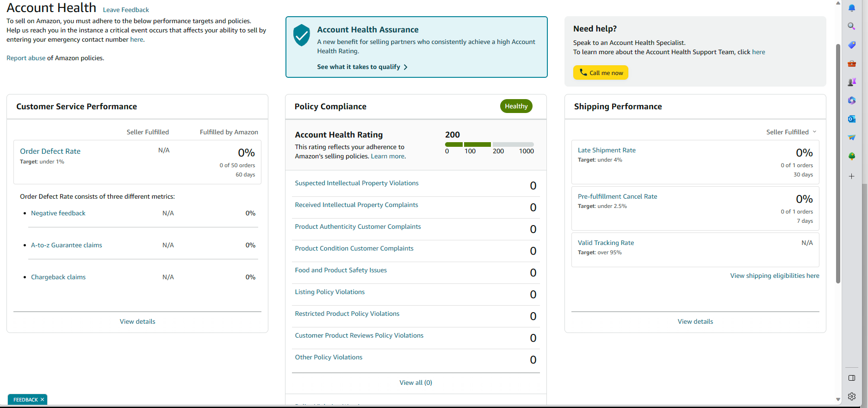Open the Late Shipment Rate link
This screenshot has width=868, height=408.
[607, 150]
